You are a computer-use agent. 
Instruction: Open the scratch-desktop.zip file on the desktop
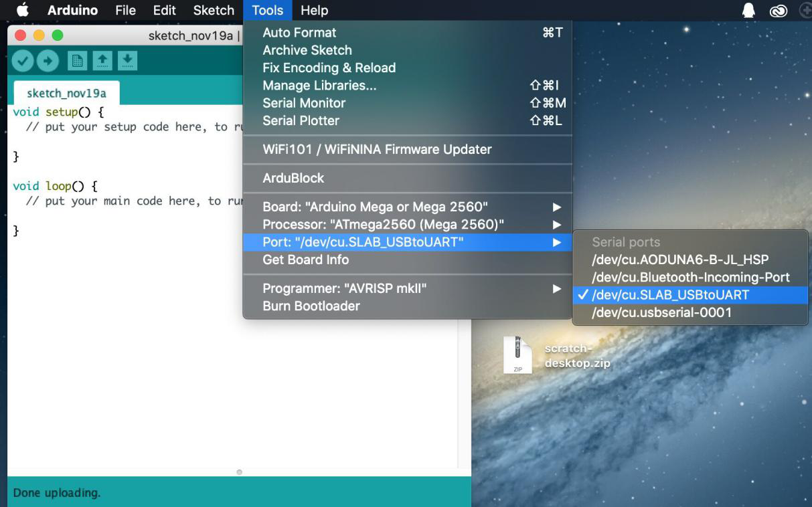[x=517, y=354]
